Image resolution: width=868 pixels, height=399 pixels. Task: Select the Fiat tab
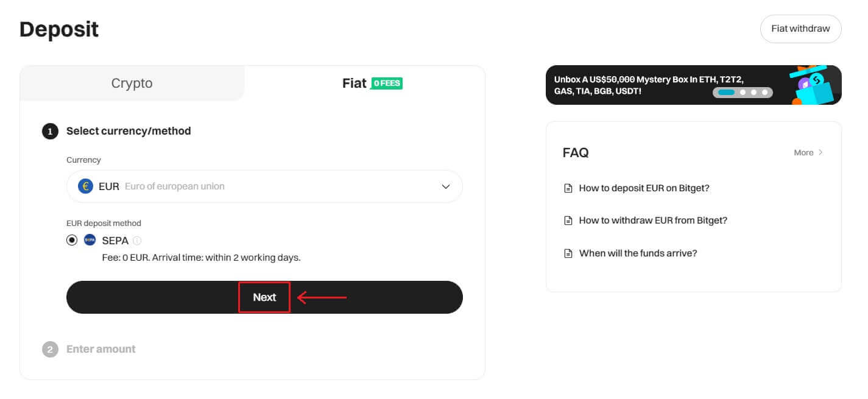355,83
